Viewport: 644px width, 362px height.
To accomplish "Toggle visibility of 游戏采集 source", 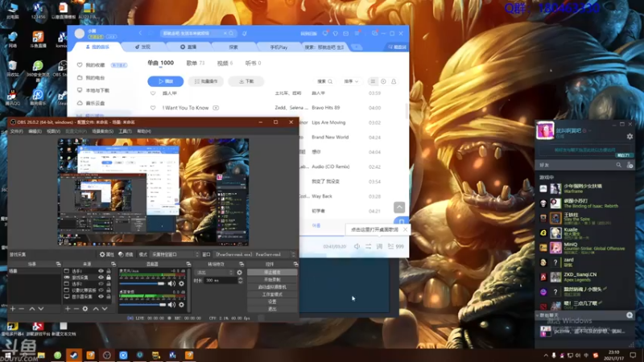I will 101,278.
